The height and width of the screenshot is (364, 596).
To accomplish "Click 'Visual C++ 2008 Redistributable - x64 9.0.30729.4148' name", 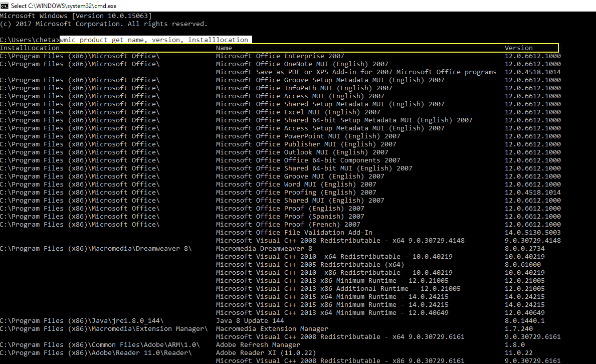I will pos(340,240).
